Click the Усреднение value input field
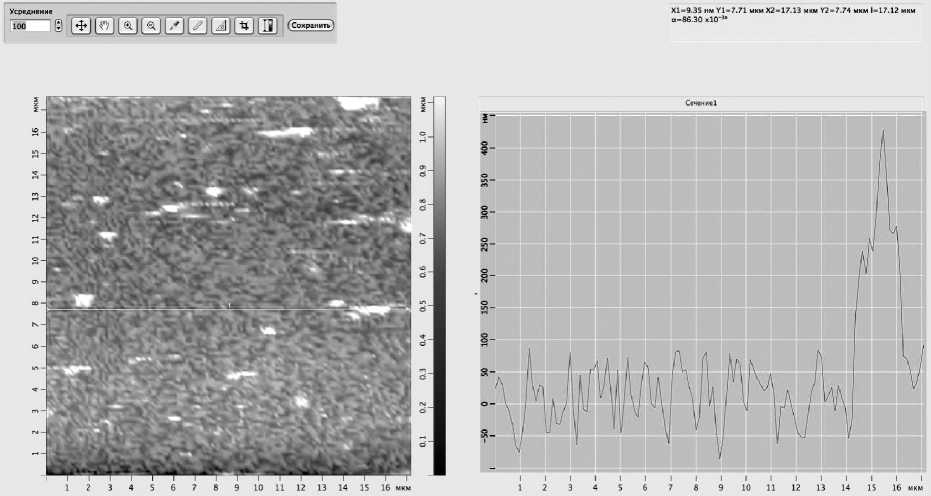This screenshot has height=496, width=931. [28, 25]
